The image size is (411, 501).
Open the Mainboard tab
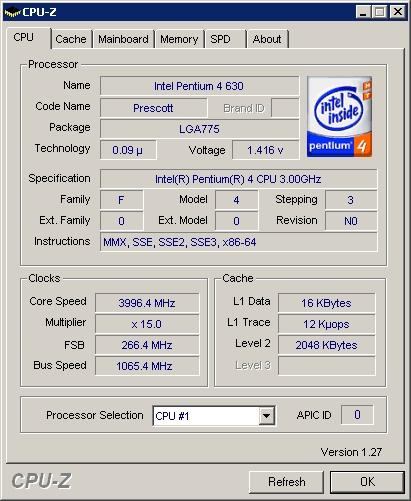point(123,39)
